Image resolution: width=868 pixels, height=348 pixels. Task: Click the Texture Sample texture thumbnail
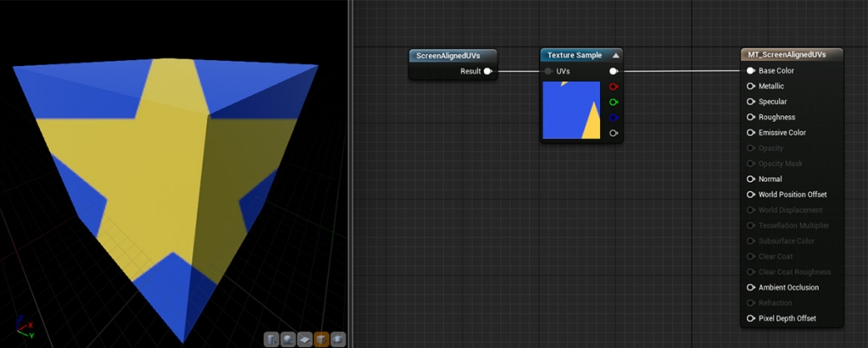571,110
